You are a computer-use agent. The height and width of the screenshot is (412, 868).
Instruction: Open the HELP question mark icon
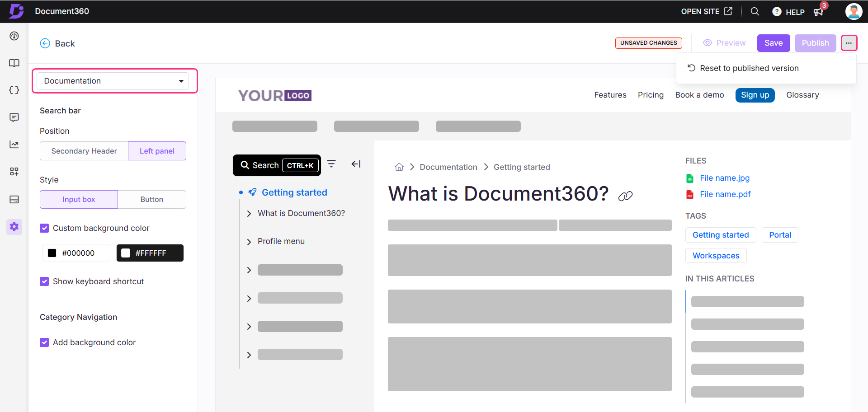click(777, 12)
